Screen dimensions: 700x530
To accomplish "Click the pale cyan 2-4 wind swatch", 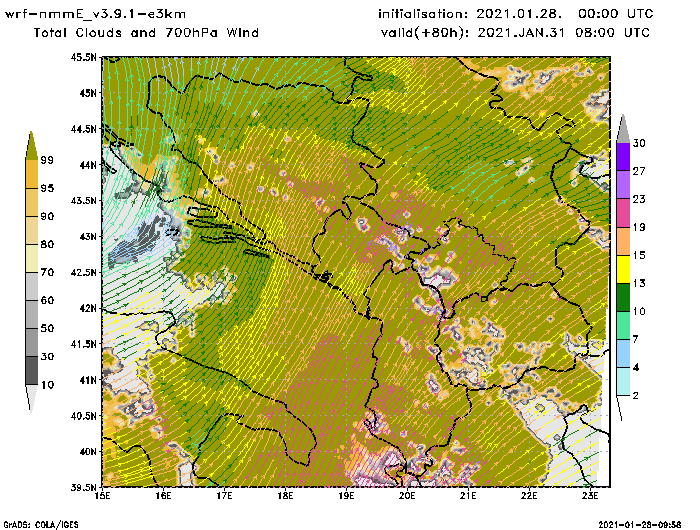I will 623,382.
